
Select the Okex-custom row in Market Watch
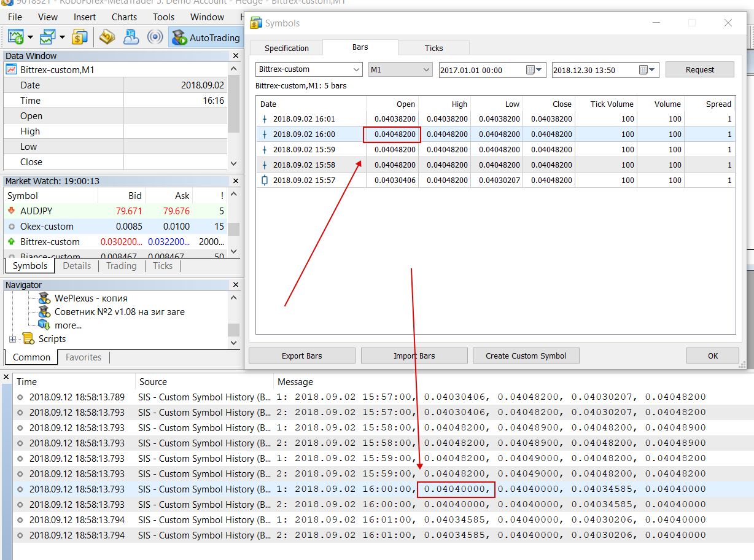point(115,227)
